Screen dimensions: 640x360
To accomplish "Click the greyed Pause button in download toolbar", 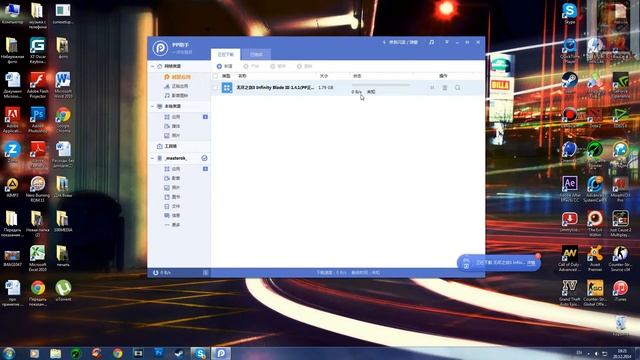I will (x=278, y=66).
